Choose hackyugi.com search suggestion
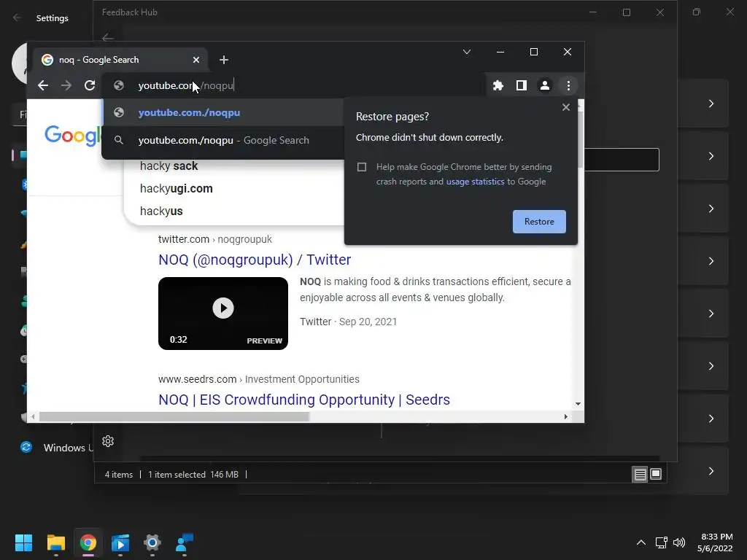747x560 pixels. click(177, 189)
